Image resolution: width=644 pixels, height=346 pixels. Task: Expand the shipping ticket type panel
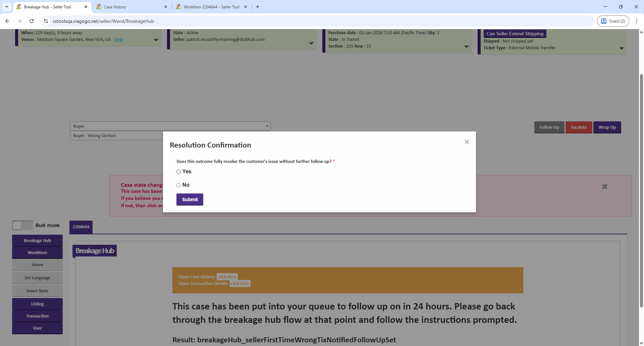click(622, 48)
